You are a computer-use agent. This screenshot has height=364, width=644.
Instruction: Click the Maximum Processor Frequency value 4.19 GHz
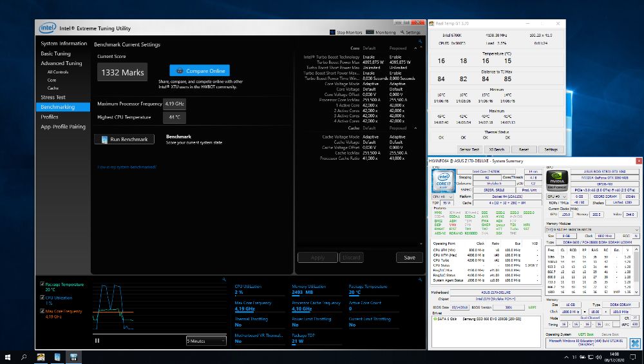pyautogui.click(x=175, y=104)
